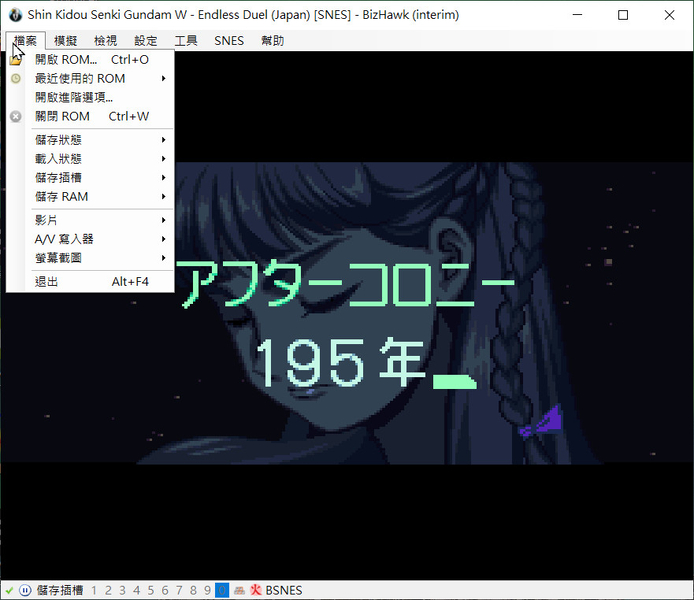Select save slot 9 in status bar
The image size is (694, 600).
pyautogui.click(x=208, y=590)
